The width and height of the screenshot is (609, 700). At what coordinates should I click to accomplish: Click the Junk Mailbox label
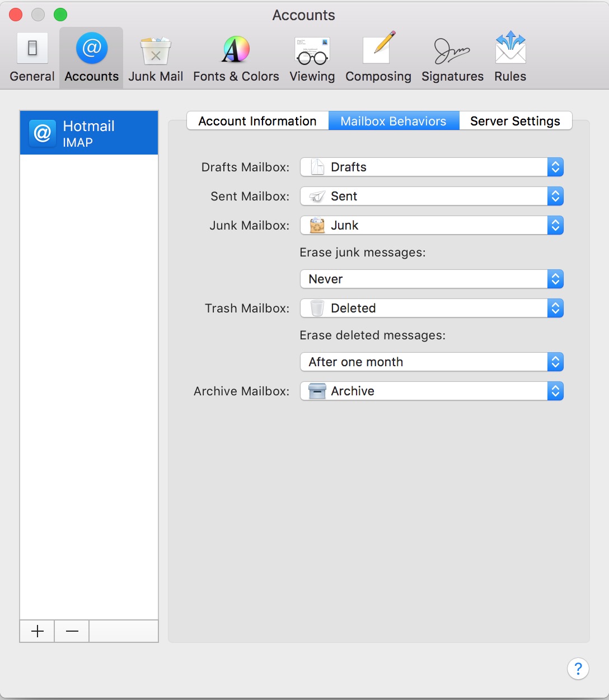tap(249, 225)
